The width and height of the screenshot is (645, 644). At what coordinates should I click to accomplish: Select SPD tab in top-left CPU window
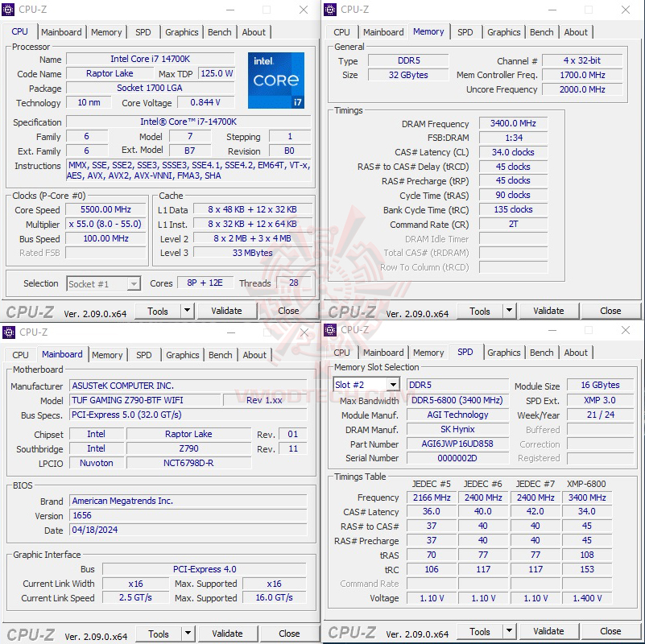pyautogui.click(x=143, y=32)
